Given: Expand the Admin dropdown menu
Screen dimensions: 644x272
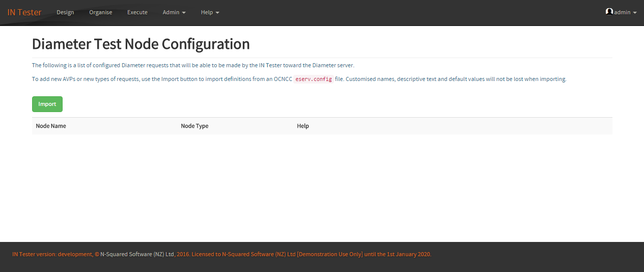Looking at the screenshot, I should [174, 12].
